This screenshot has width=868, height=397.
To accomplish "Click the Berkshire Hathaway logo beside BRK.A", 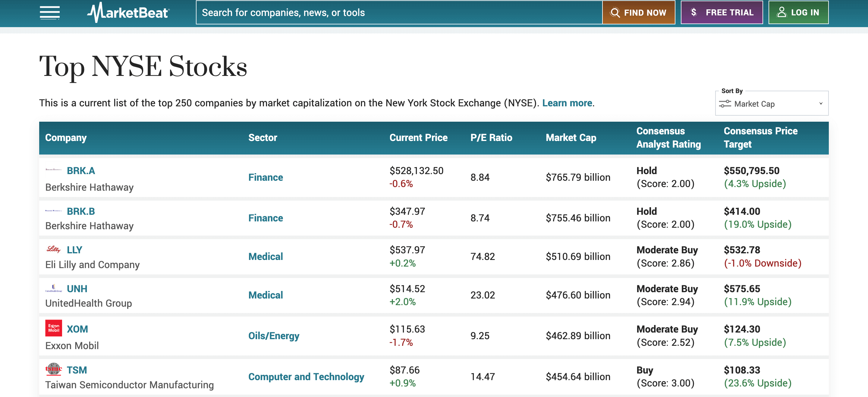I will pos(54,170).
